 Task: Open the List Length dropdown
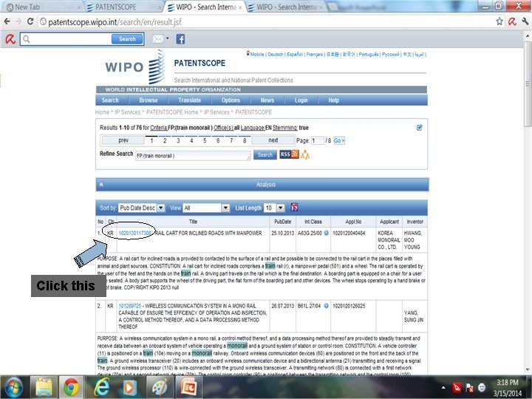click(x=274, y=208)
